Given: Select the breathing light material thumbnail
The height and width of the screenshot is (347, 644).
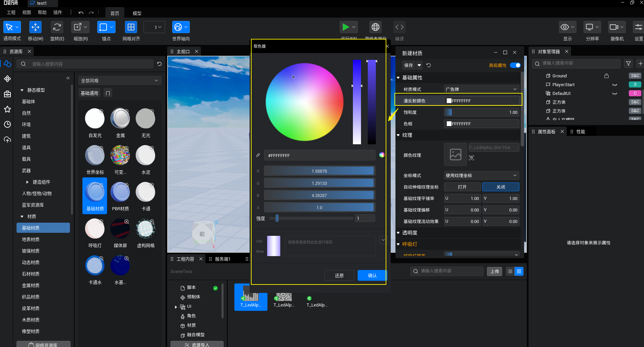Looking at the screenshot, I should [95, 229].
